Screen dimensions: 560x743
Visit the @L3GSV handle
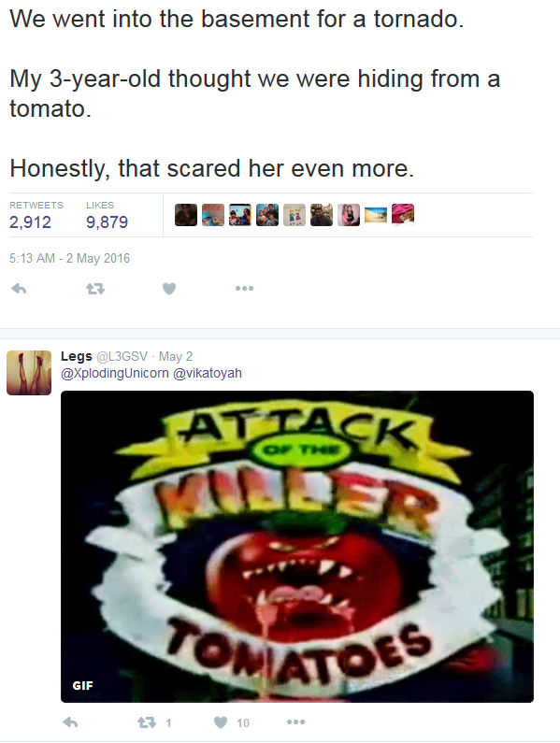coord(122,356)
